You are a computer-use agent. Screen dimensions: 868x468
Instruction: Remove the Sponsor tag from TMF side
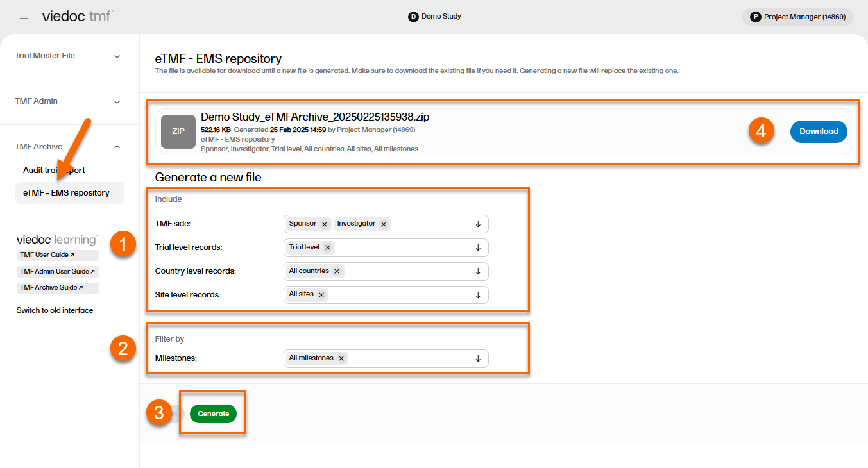tap(325, 224)
